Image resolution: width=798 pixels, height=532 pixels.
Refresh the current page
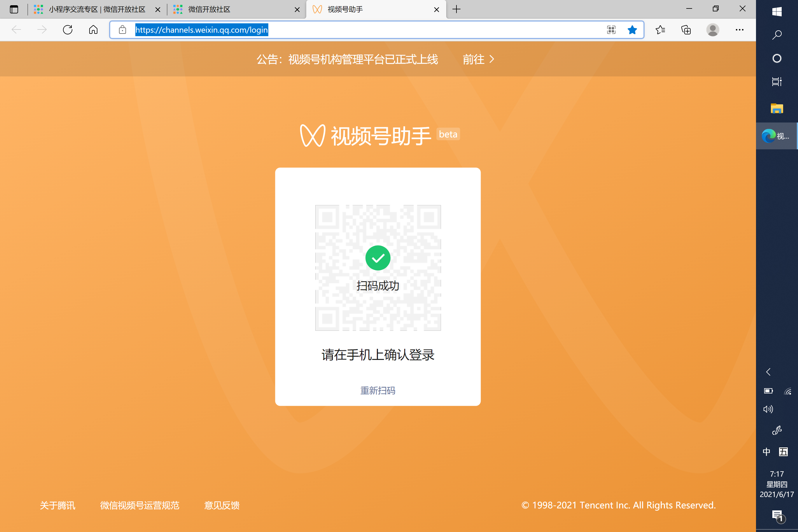pyautogui.click(x=67, y=30)
